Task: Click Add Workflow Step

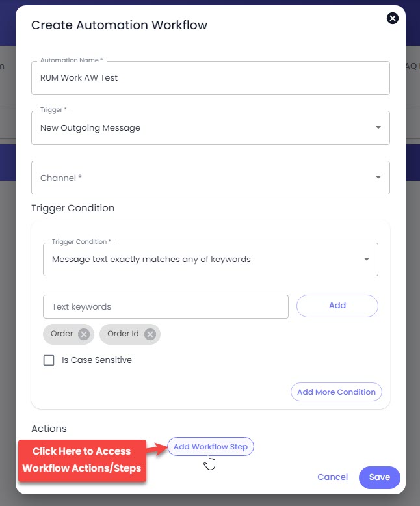Action: (211, 447)
